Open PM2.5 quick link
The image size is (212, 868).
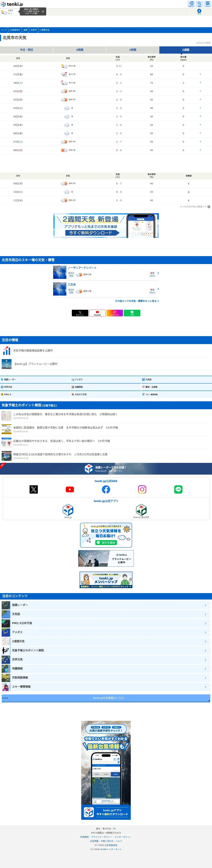35,394
